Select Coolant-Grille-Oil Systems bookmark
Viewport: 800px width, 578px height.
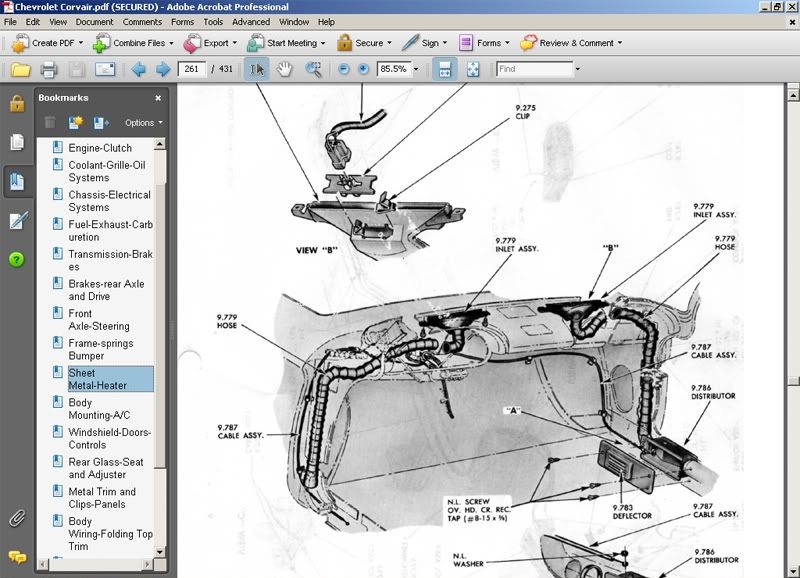point(107,171)
